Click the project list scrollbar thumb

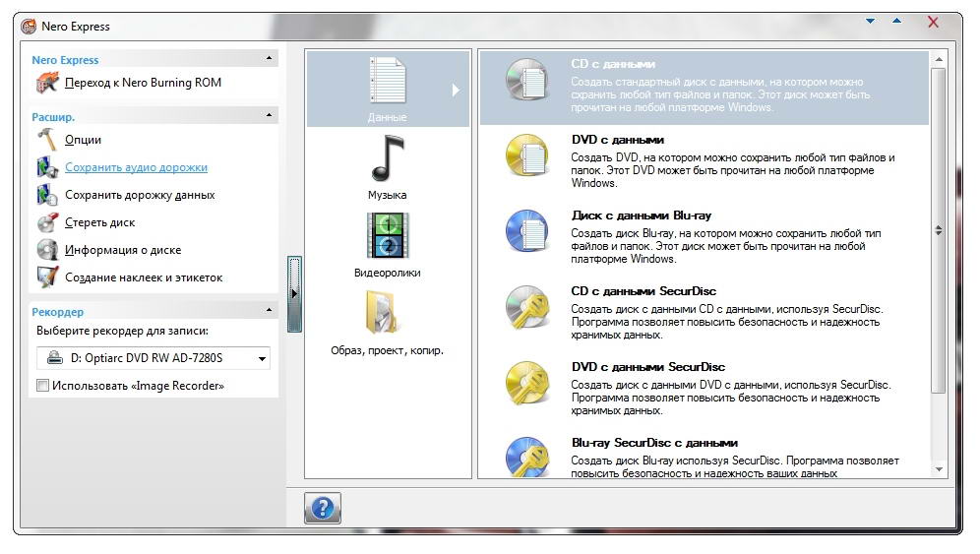(938, 230)
